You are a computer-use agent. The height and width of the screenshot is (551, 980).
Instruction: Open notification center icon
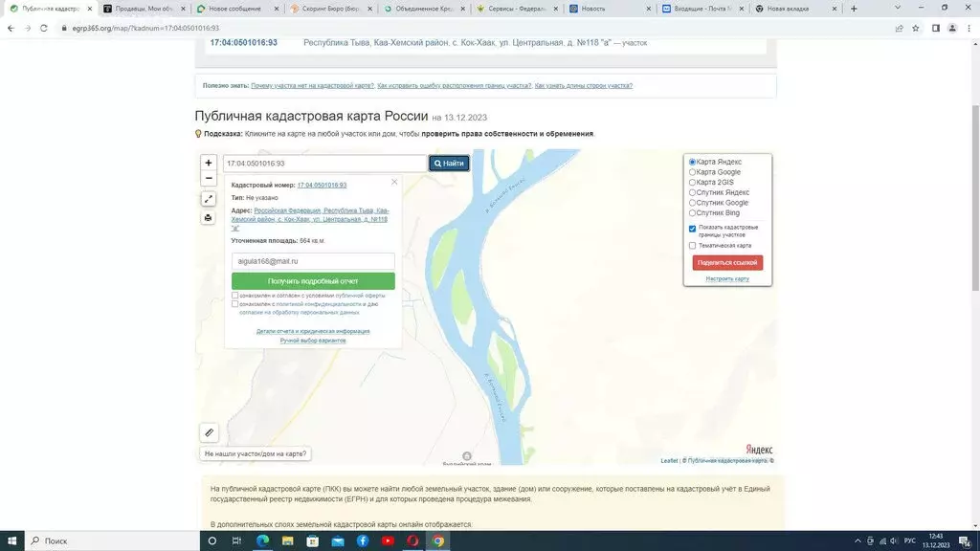(966, 541)
